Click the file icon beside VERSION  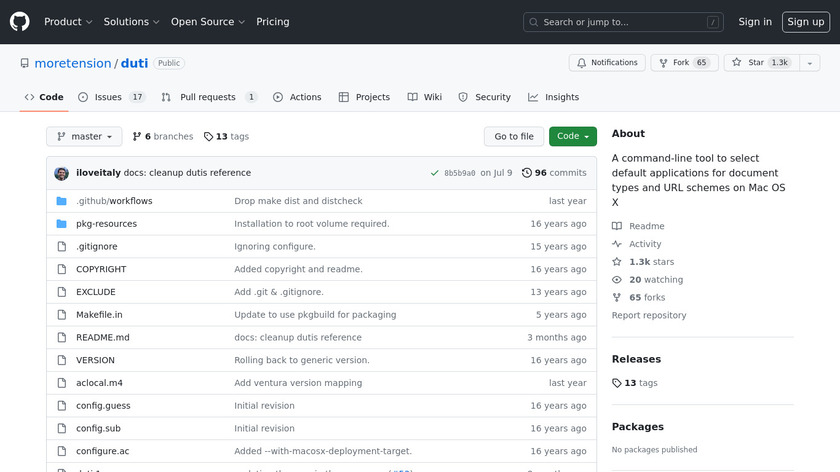[x=62, y=360]
